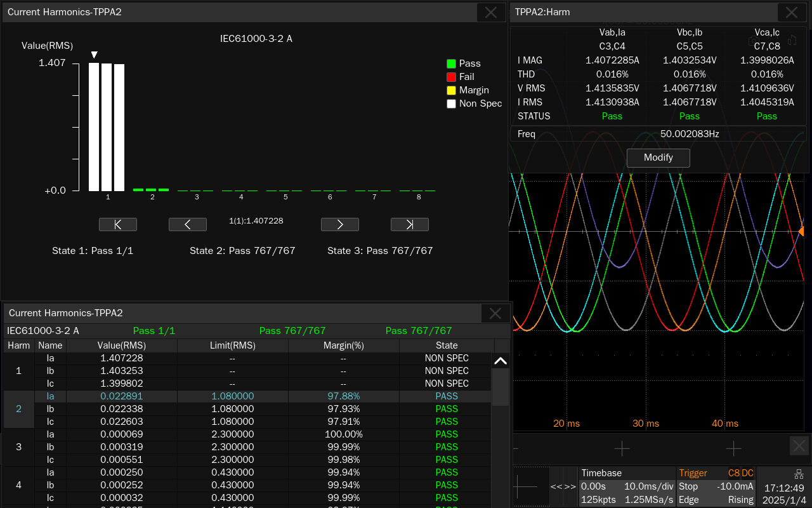
Task: Skip to the last harmonic in chart
Action: click(410, 224)
